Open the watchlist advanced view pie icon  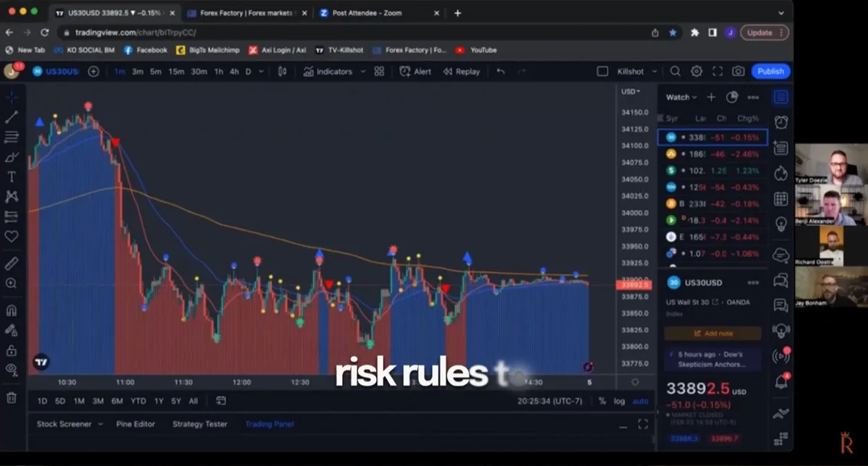tap(732, 97)
